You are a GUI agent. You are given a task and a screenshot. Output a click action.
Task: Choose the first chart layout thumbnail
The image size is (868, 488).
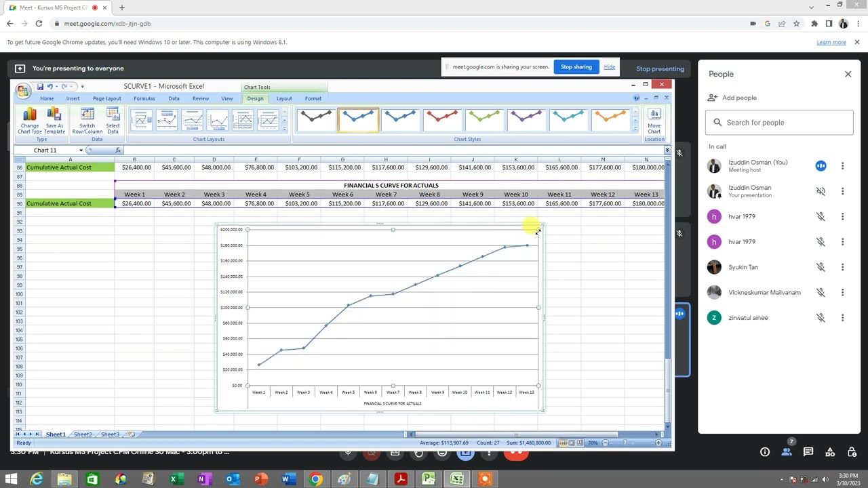click(142, 121)
